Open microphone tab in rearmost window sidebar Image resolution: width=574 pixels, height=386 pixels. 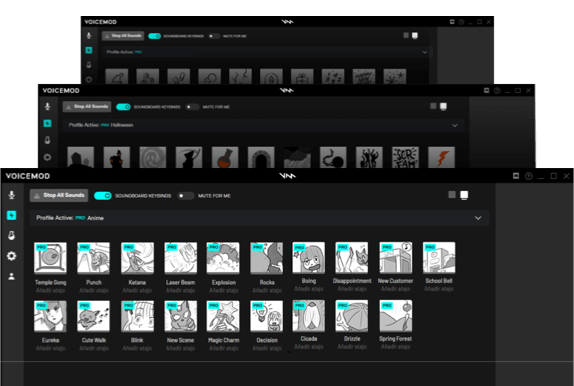tap(89, 36)
